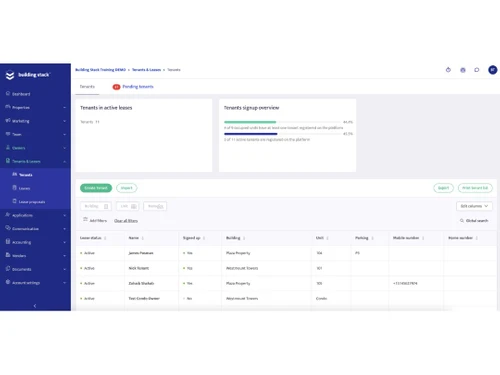Screen dimensions: 500x375
Task: Expand the Properties menu chevron
Action: 65,108
